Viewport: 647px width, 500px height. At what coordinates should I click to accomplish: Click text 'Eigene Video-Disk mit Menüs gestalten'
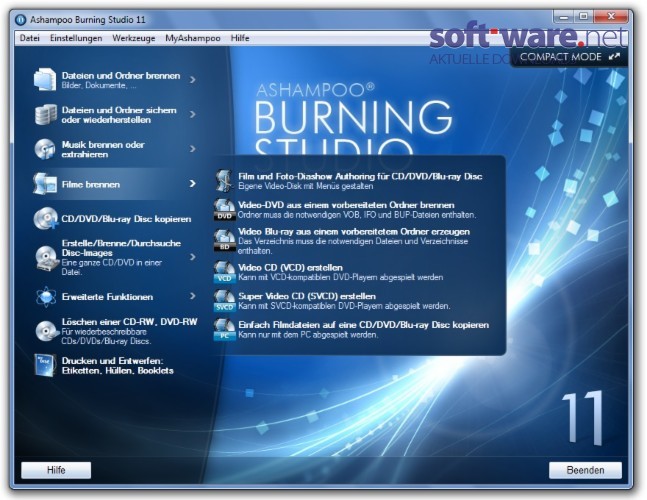coord(306,186)
